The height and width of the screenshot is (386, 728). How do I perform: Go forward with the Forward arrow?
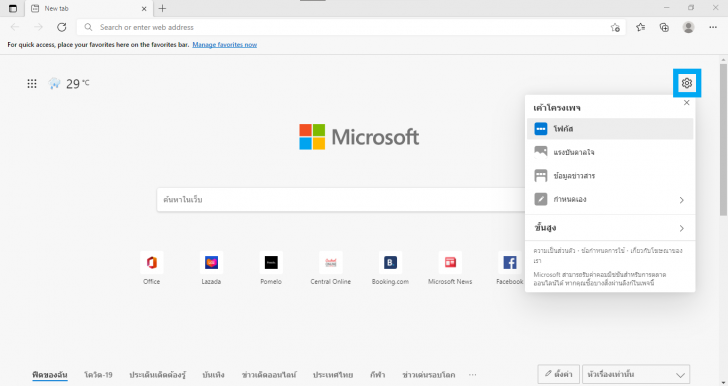tap(38, 27)
